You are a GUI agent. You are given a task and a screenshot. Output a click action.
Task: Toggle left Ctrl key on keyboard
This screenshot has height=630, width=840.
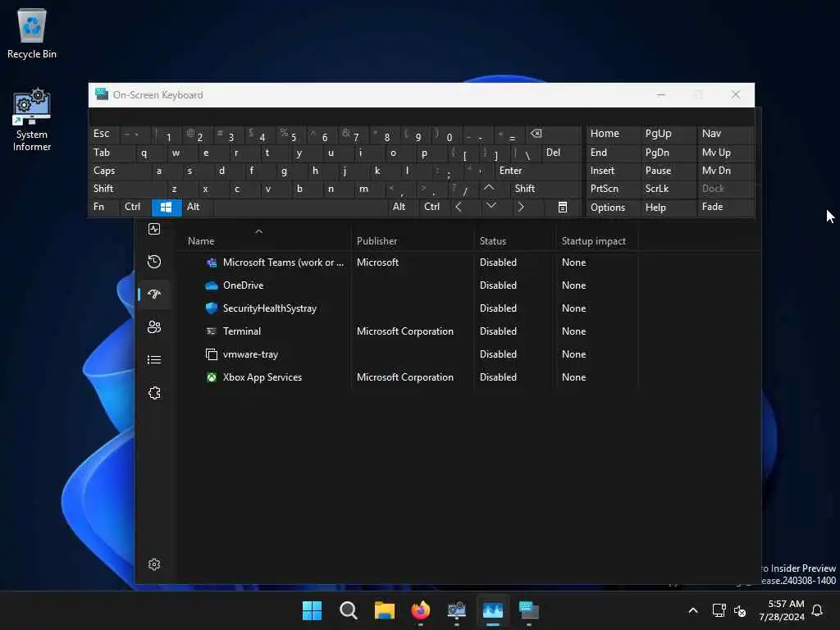click(135, 207)
